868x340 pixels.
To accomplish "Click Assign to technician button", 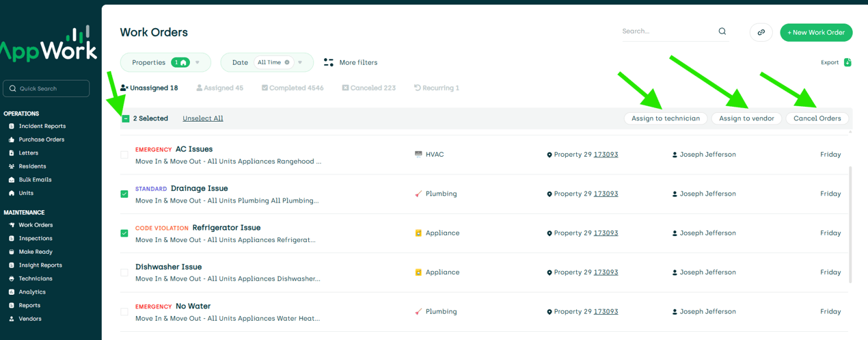I will click(665, 118).
